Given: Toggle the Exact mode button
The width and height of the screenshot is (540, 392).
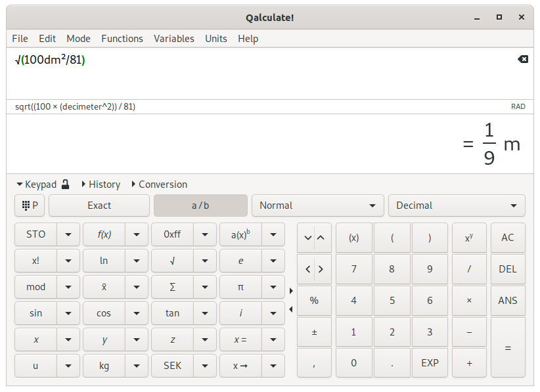Looking at the screenshot, I should pyautogui.click(x=99, y=206).
